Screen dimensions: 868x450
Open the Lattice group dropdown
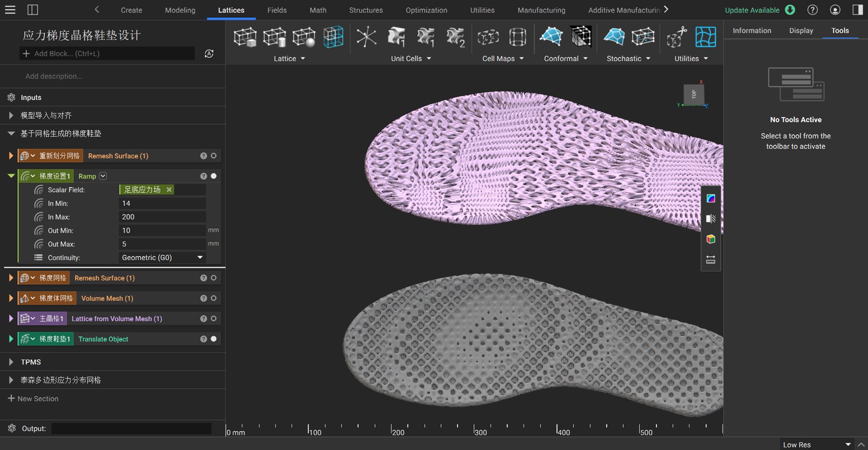[x=289, y=58]
